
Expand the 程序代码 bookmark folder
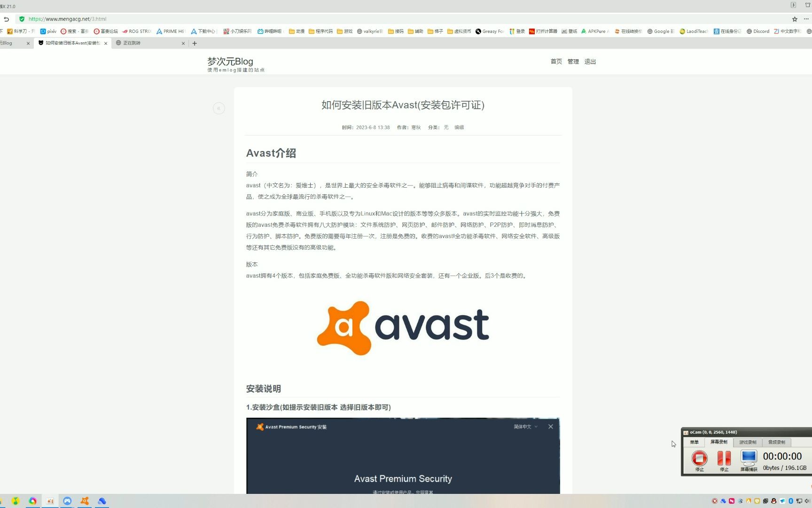[x=320, y=32]
